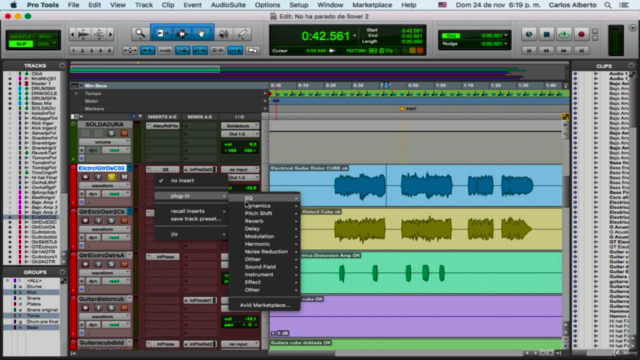Enable Shuffle edit mode
The width and height of the screenshot is (640, 360).
click(x=21, y=36)
